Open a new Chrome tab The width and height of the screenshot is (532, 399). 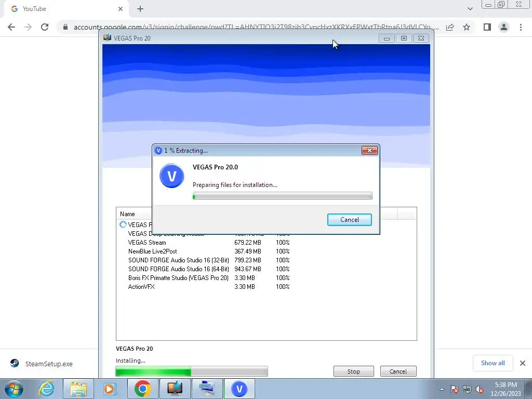pyautogui.click(x=140, y=9)
